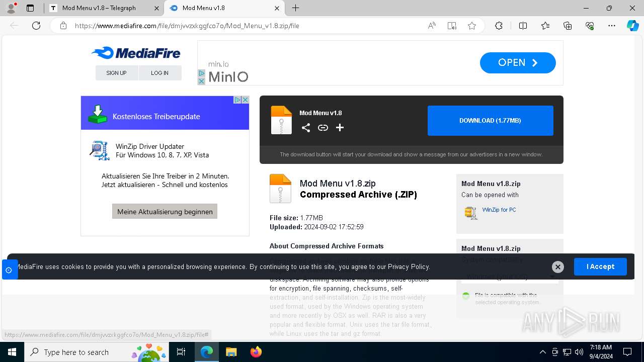Open the tab actions menu icon
644x362 pixels.
(x=30, y=8)
